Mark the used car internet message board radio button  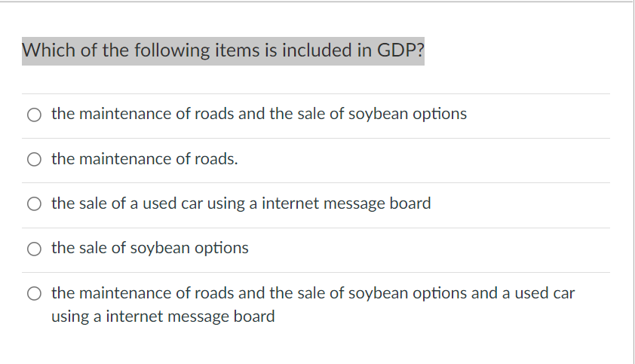(34, 204)
